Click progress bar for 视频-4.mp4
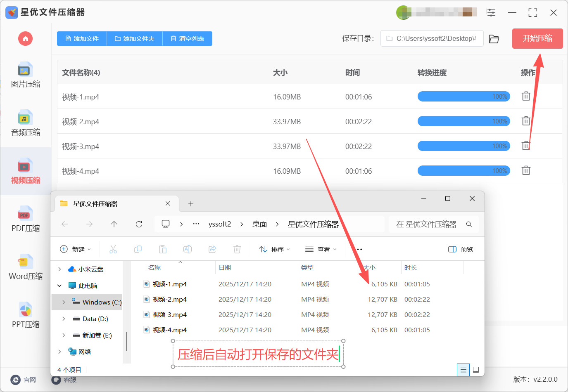This screenshot has width=568, height=392. tap(464, 171)
